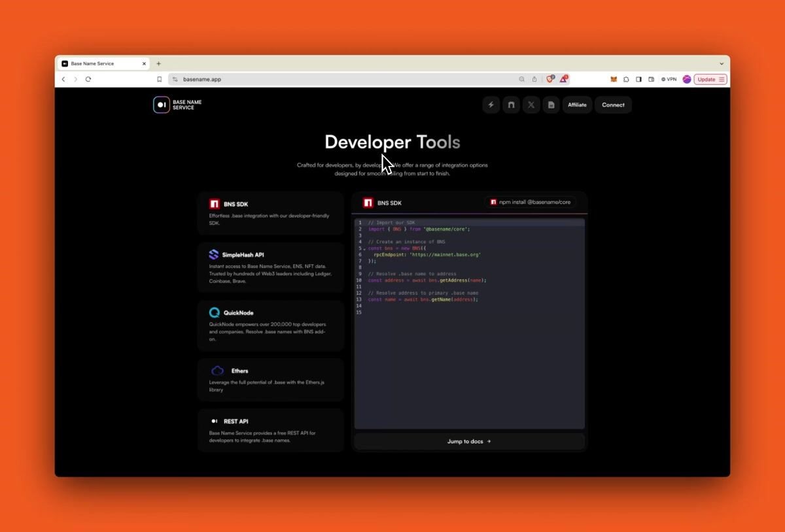Click the Affiliate button
Viewport: 785px width, 532px height.
point(577,105)
